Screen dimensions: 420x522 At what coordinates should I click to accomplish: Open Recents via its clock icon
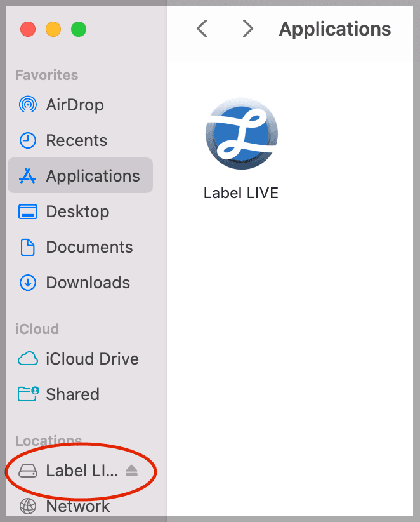point(27,140)
